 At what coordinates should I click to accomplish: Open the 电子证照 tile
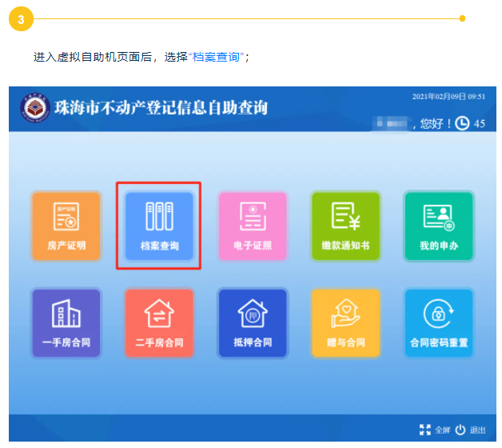click(x=253, y=226)
